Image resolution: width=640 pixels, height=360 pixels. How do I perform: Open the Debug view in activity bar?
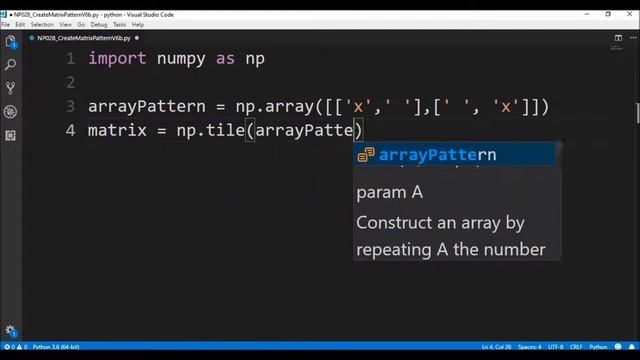click(x=10, y=111)
